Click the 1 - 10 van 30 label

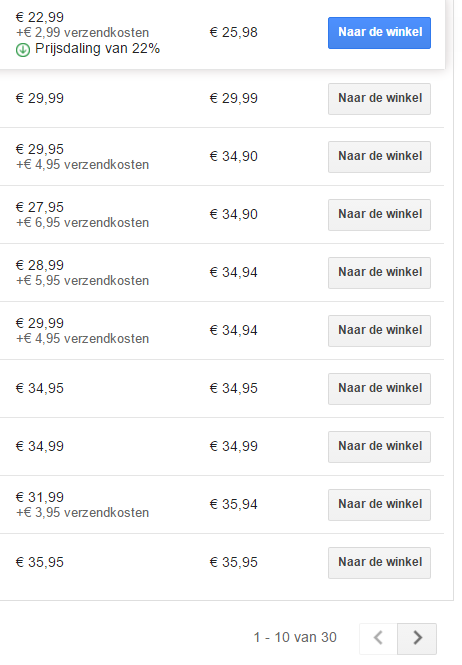(295, 637)
